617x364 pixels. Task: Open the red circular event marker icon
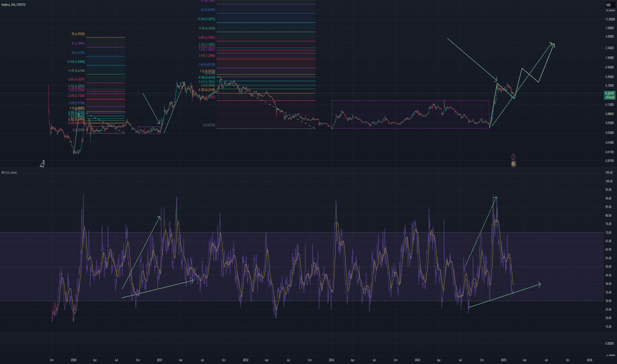pyautogui.click(x=513, y=163)
